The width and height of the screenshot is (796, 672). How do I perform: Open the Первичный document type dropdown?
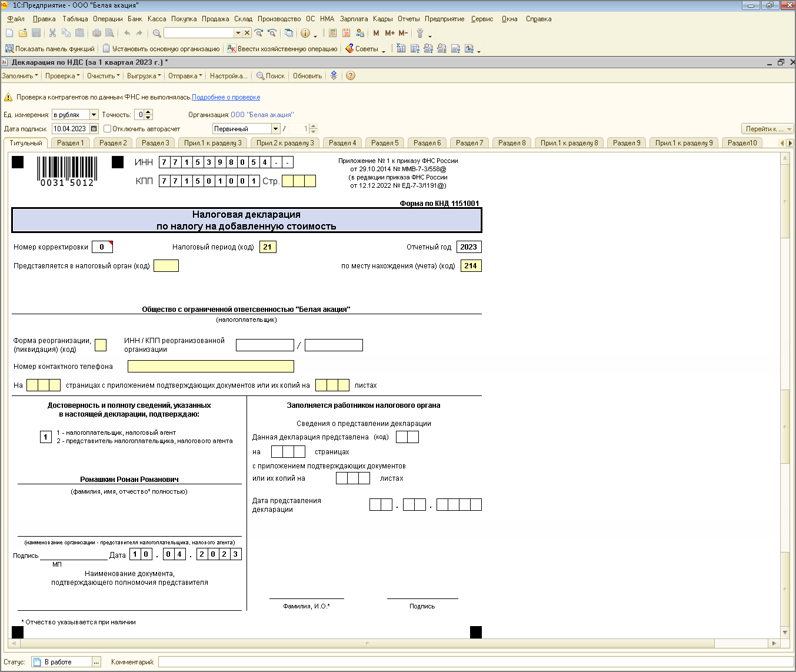(x=275, y=129)
